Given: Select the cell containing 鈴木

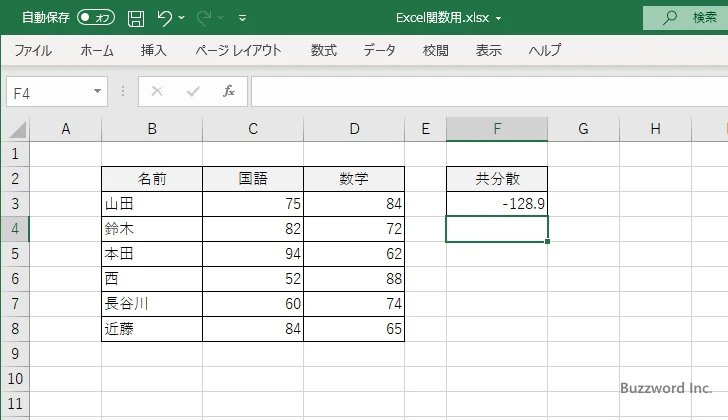Looking at the screenshot, I should (152, 229).
